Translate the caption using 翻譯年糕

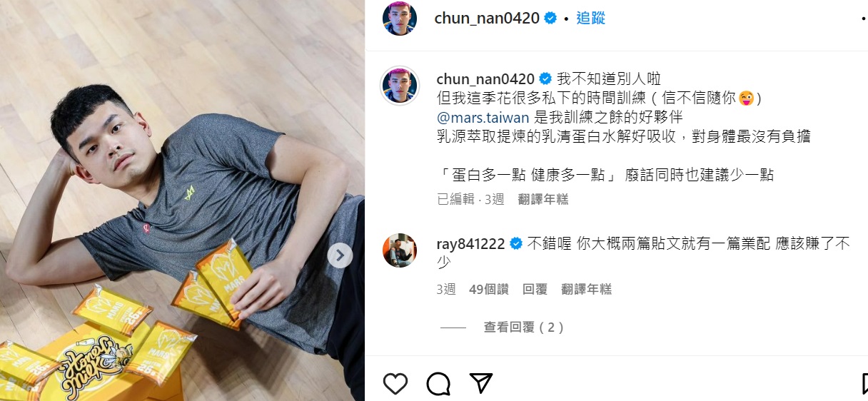pyautogui.click(x=543, y=199)
